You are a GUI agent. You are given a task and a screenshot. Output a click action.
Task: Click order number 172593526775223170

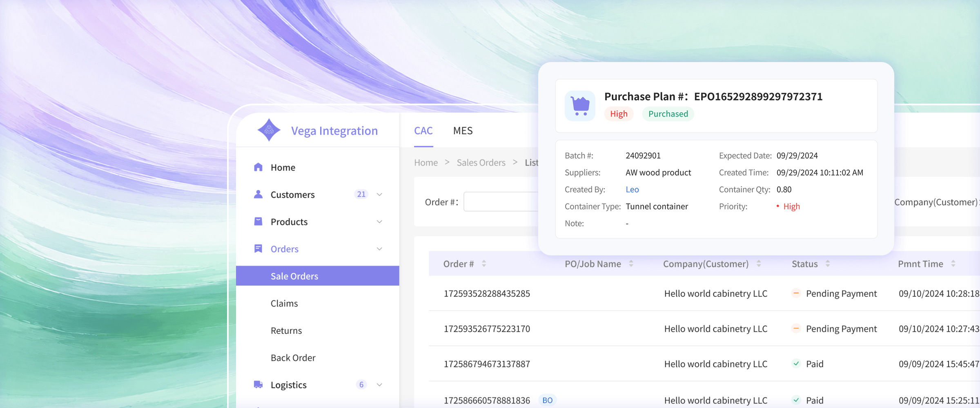click(x=487, y=328)
